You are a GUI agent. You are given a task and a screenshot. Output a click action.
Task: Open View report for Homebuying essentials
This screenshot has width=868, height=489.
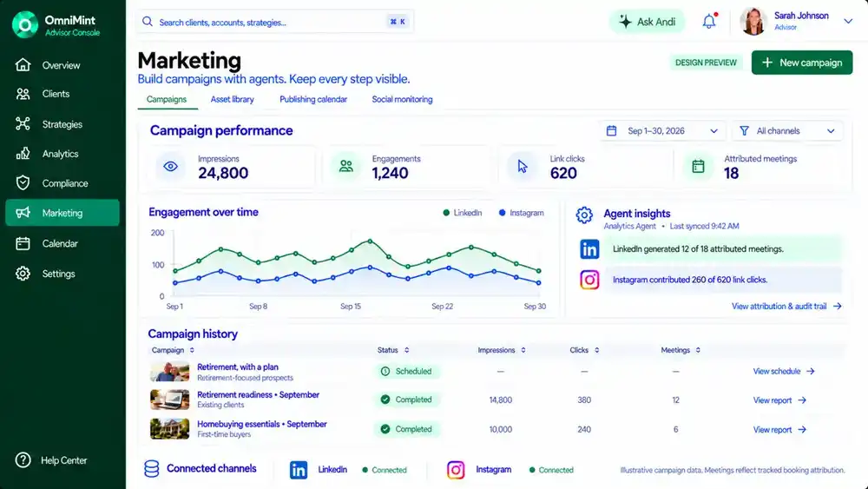point(779,430)
